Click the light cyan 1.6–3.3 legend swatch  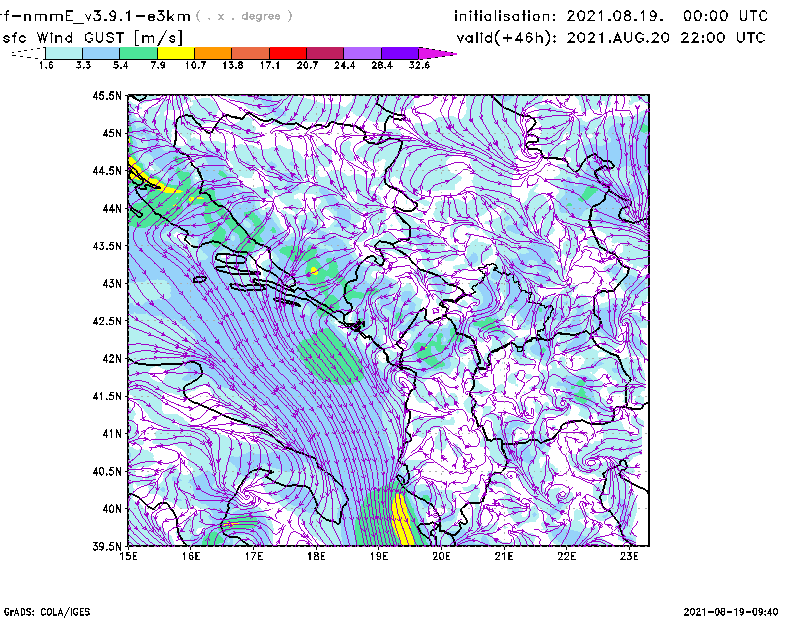tap(64, 53)
